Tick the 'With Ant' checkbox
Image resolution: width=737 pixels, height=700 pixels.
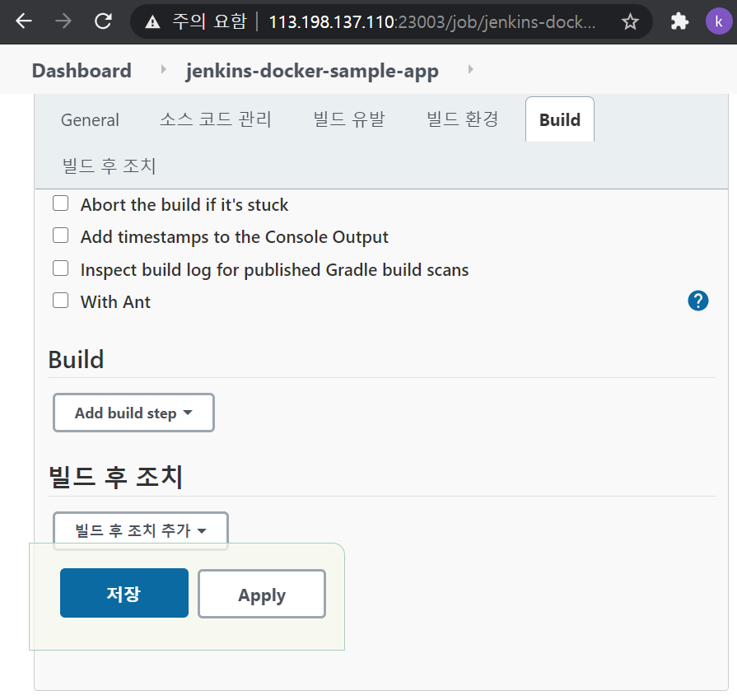(x=61, y=301)
